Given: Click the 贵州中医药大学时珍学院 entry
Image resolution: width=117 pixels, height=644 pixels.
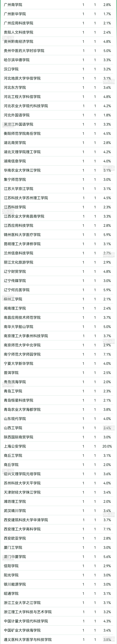Looking at the screenshot, I should (x=24, y=51).
